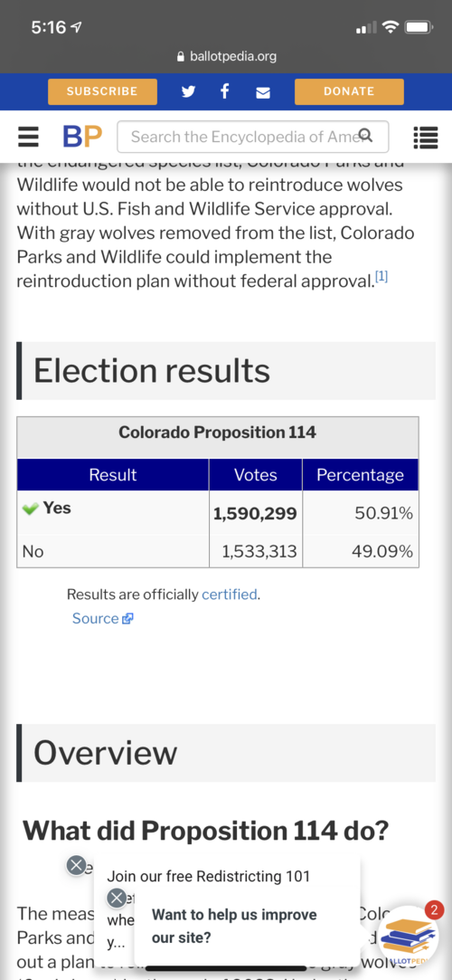The height and width of the screenshot is (980, 452).
Task: Tap the Overview section heading
Action: pos(105,753)
